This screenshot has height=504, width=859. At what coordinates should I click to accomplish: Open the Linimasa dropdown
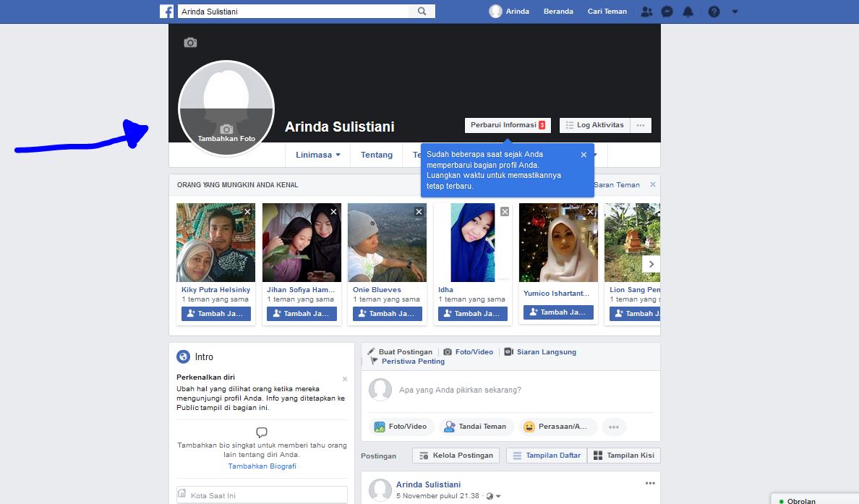tap(317, 155)
